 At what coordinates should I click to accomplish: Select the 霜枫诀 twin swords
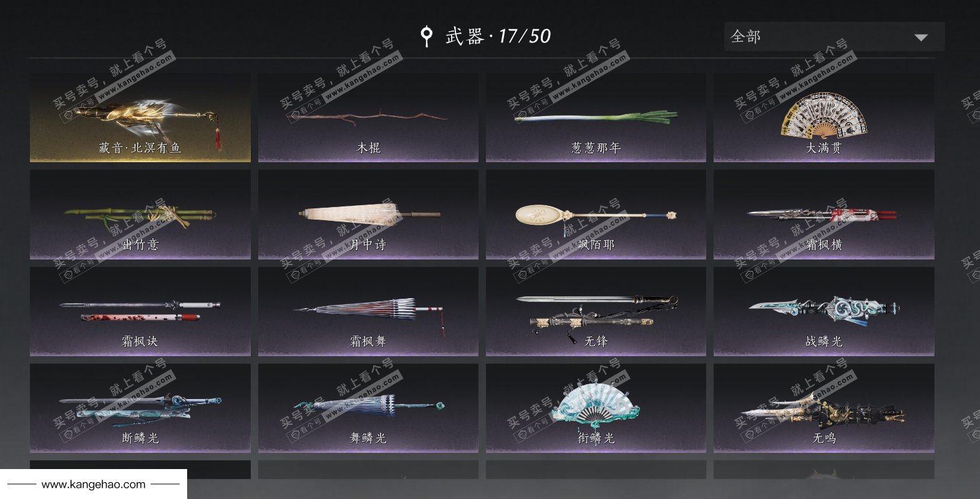[140, 312]
